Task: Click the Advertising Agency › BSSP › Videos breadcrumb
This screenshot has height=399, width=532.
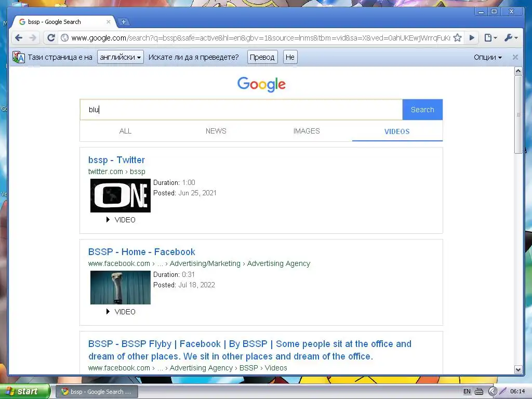Action: click(229, 368)
